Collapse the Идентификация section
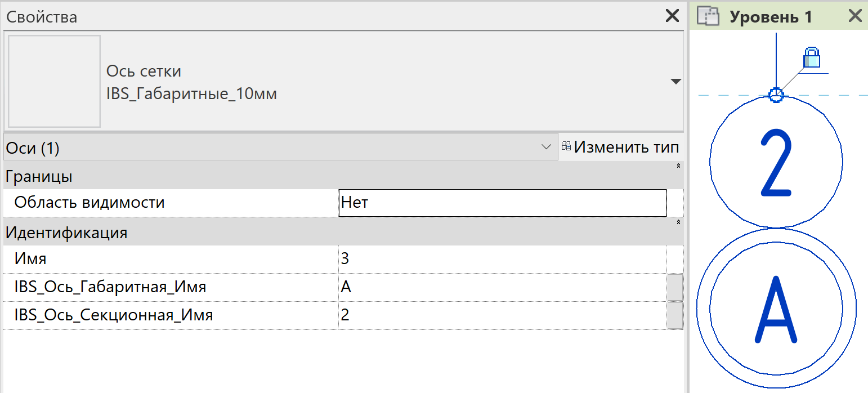The image size is (868, 393). tap(678, 222)
